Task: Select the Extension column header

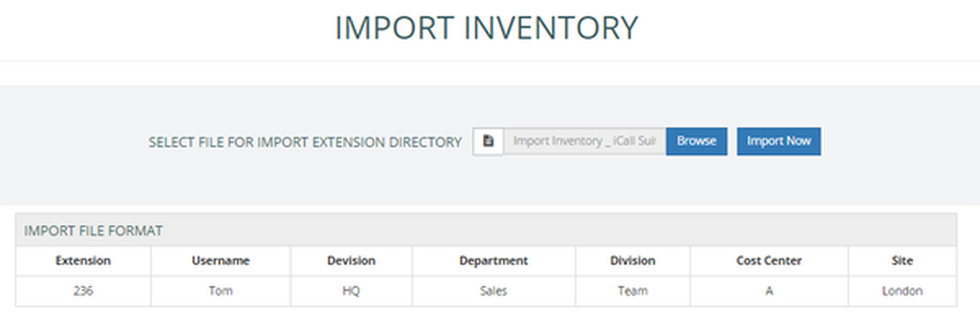Action: click(83, 261)
